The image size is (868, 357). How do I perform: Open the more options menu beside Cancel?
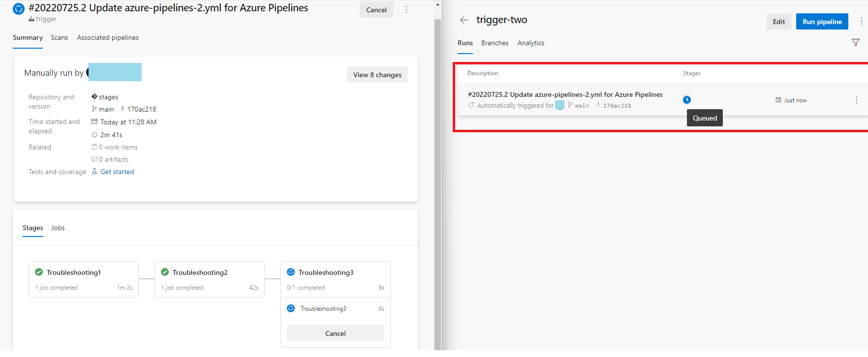[406, 10]
